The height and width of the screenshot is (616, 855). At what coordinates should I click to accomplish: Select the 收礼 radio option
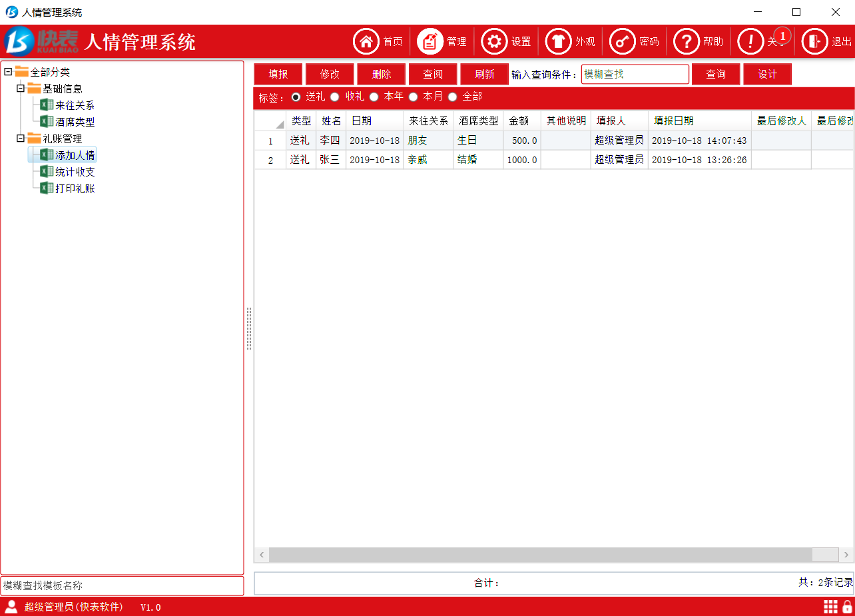pyautogui.click(x=335, y=97)
